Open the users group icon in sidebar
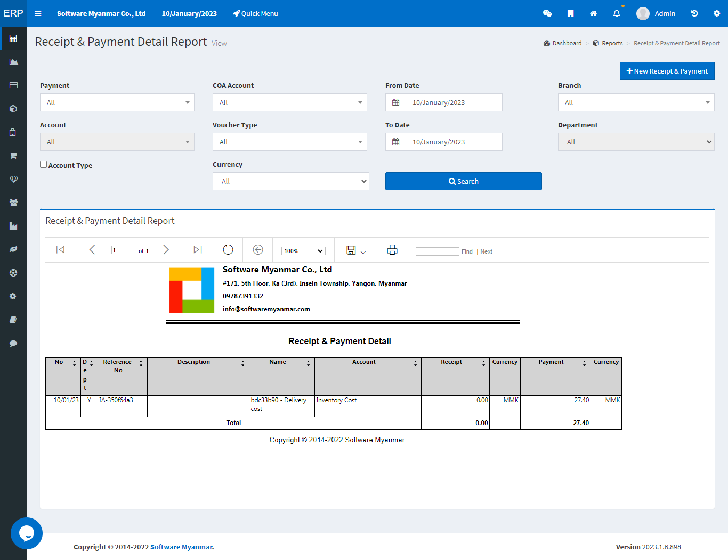This screenshot has width=728, height=560. 13,202
